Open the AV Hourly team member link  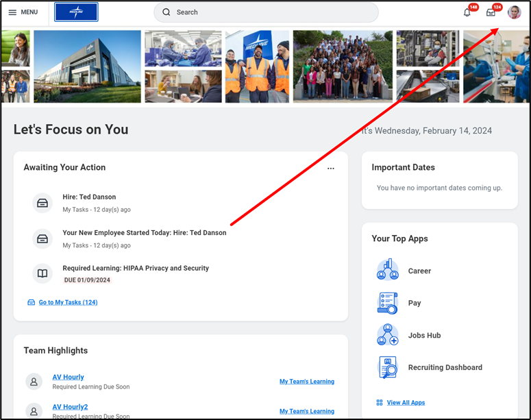pos(69,378)
